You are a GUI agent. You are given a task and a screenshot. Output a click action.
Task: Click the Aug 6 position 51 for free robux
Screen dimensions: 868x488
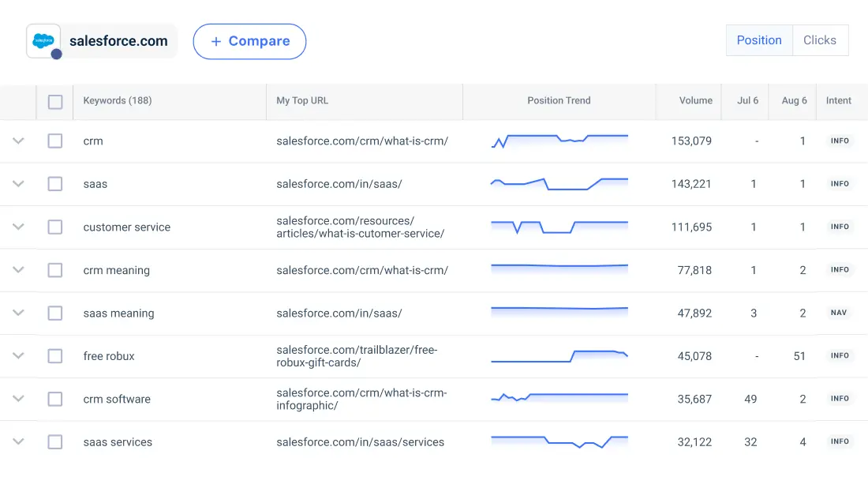pos(799,356)
